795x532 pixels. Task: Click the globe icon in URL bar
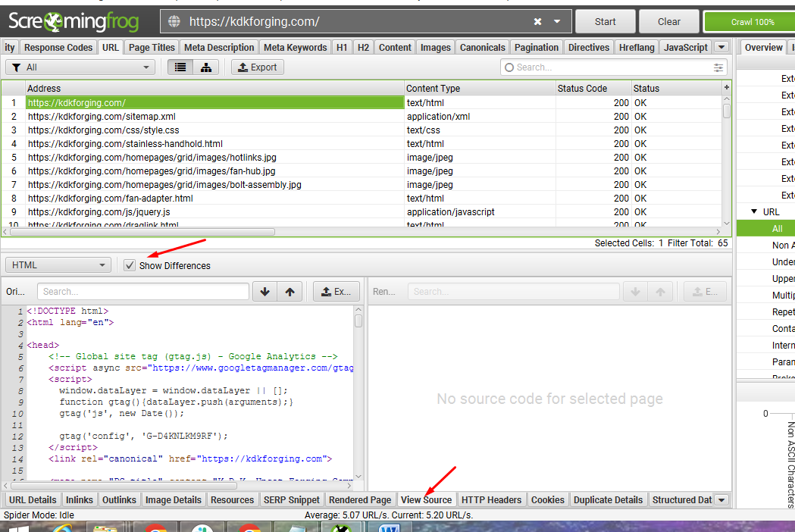click(x=174, y=21)
